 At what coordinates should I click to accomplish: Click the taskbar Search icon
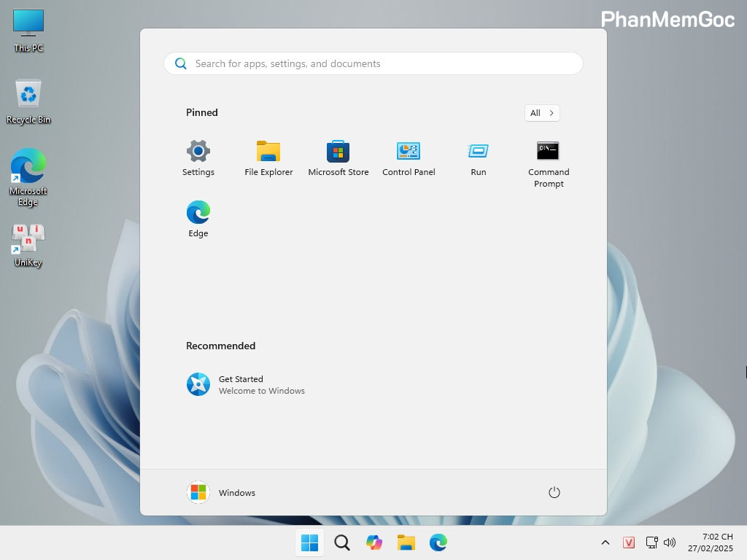pos(341,542)
